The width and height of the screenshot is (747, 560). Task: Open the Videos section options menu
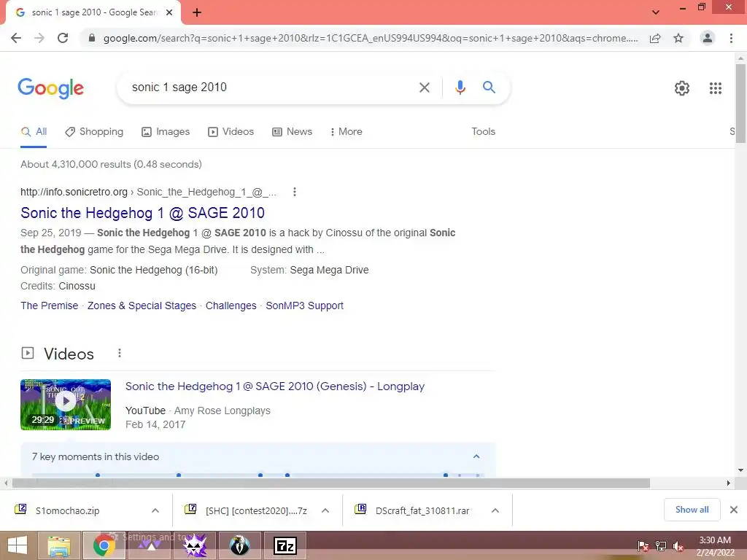pos(120,354)
